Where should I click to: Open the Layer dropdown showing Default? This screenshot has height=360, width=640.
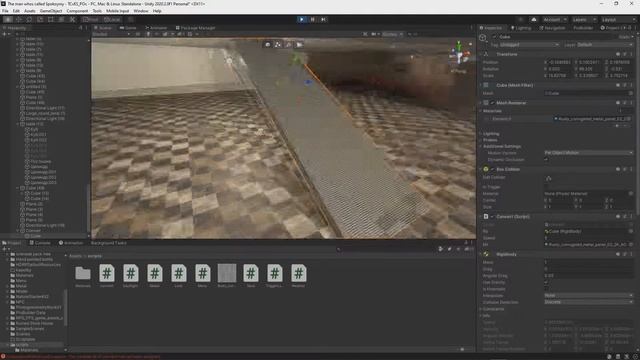[x=605, y=44]
